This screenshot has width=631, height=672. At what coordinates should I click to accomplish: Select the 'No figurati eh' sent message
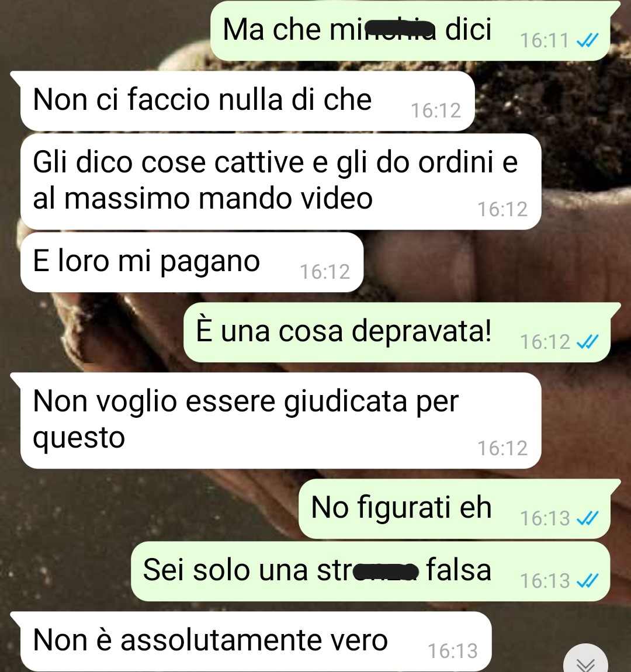click(x=454, y=509)
